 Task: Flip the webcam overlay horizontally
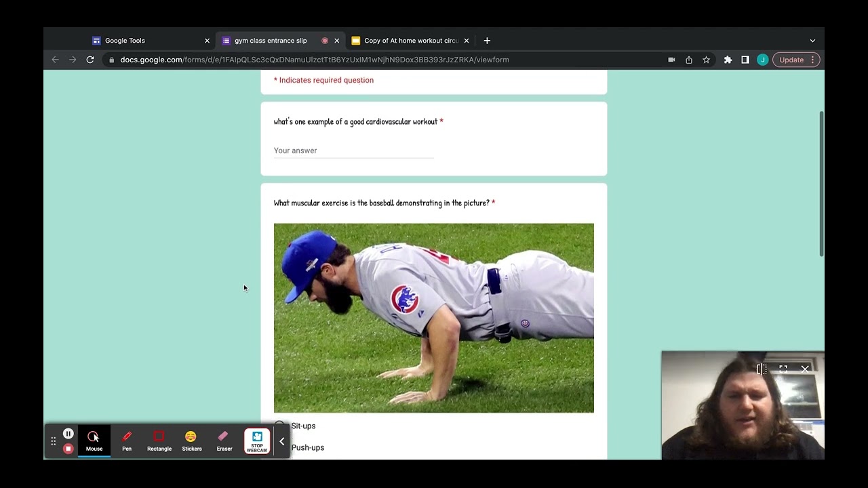tap(762, 369)
